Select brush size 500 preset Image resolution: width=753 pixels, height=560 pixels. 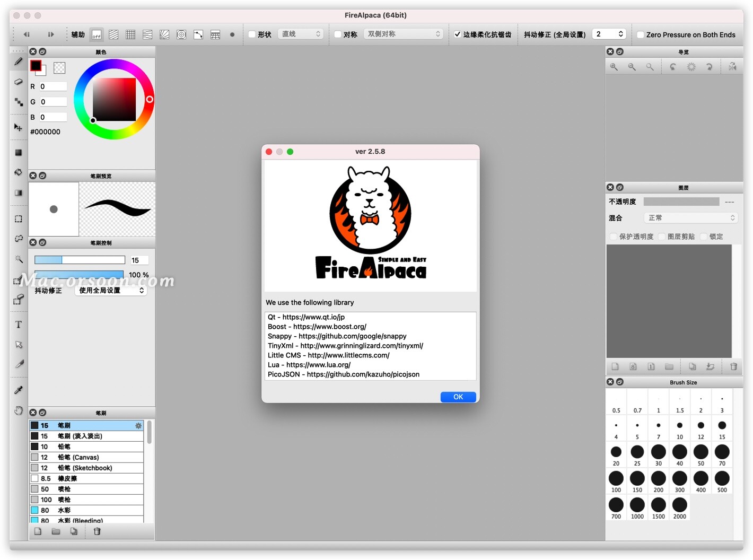pyautogui.click(x=722, y=482)
